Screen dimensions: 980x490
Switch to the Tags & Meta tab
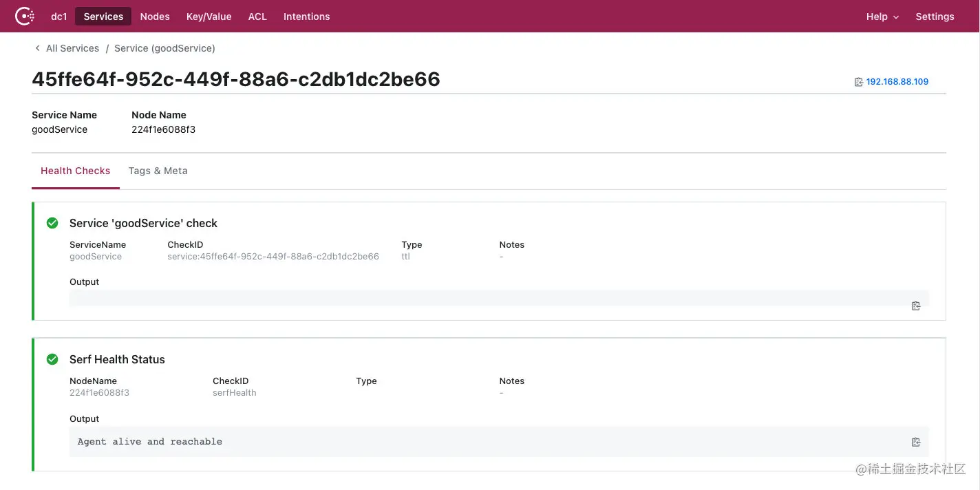pyautogui.click(x=158, y=171)
